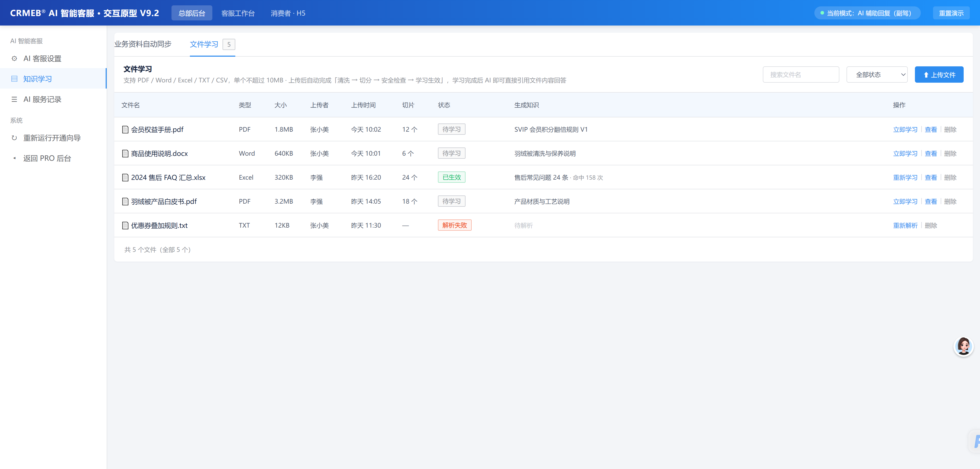Screen dimensions: 980x469
Task: Open AI 客服设置 menu item
Action: 53,59
